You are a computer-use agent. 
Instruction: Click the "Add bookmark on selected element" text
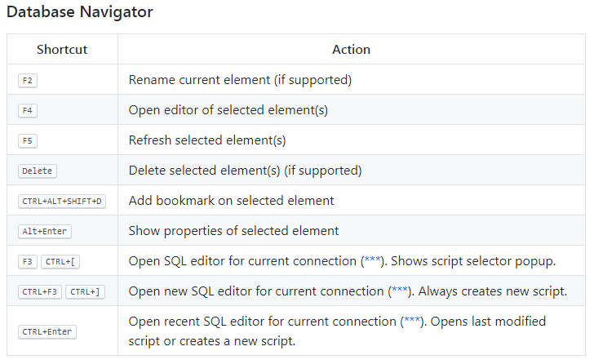(x=231, y=201)
